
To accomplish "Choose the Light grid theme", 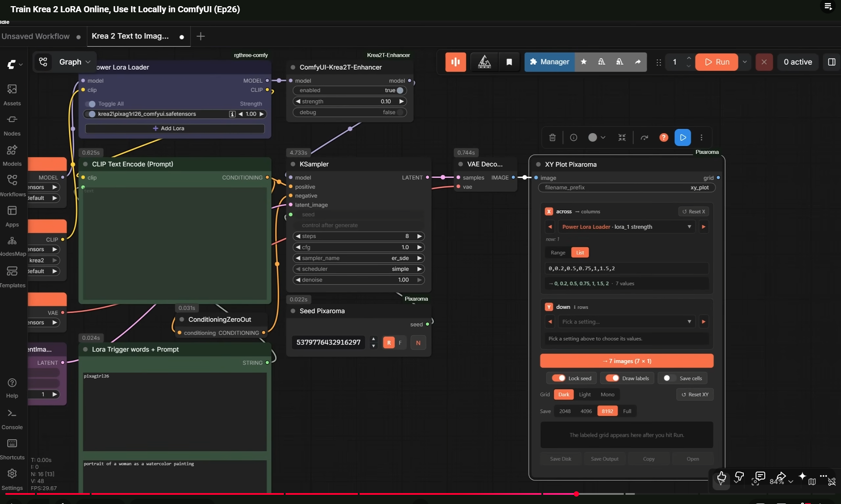I will coord(585,395).
